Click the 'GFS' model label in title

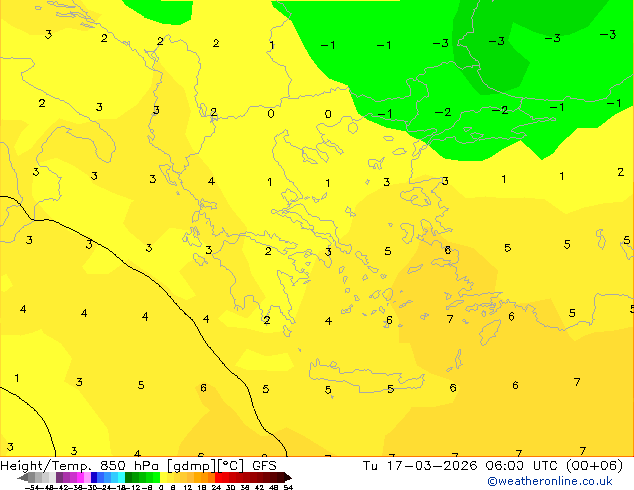[264, 466]
